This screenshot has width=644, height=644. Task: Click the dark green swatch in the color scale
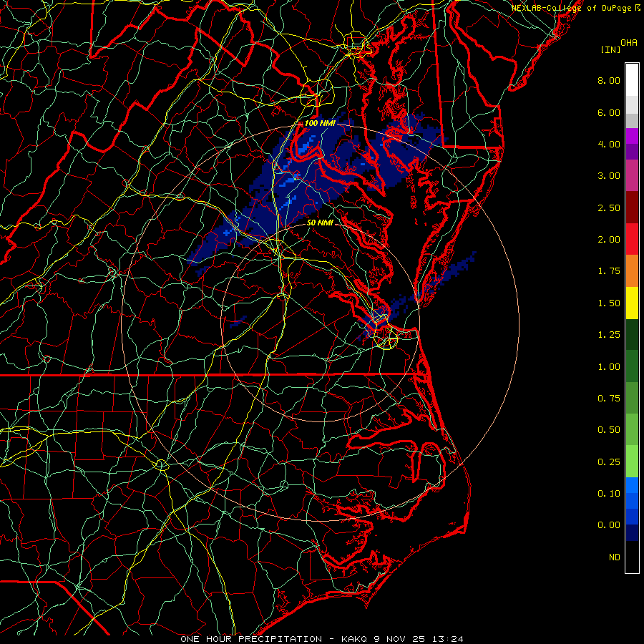pos(632,334)
